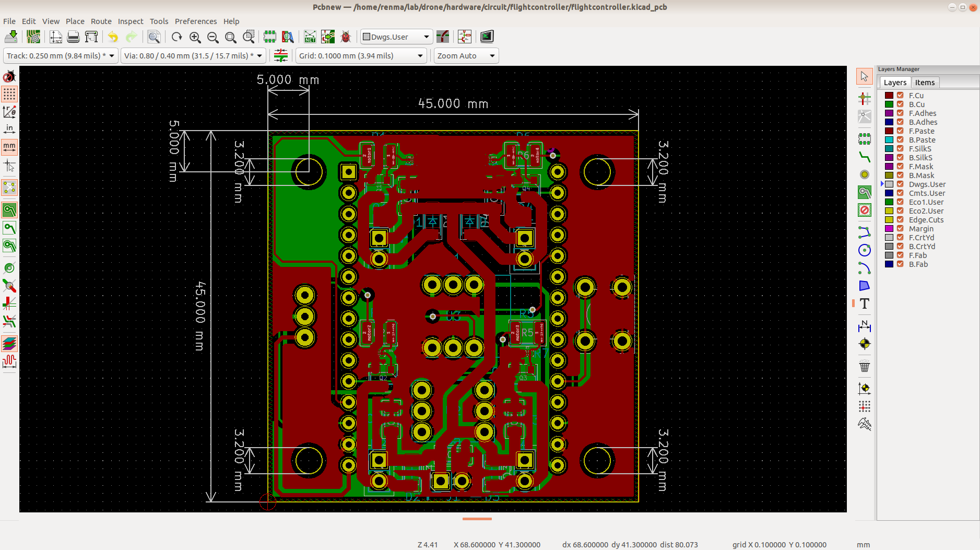Screen dimensions: 980x550
Task: Select the Delete items trash tool
Action: click(x=865, y=366)
